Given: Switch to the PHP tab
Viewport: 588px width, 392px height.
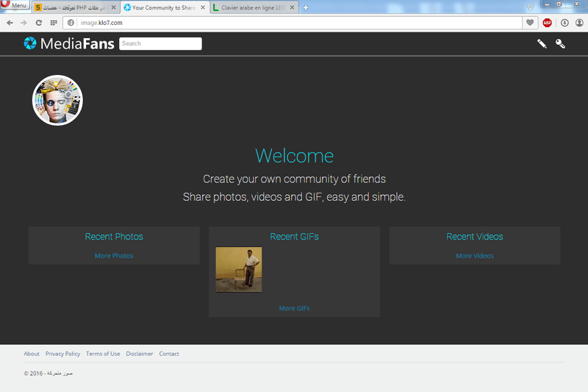Looking at the screenshot, I should pos(72,7).
